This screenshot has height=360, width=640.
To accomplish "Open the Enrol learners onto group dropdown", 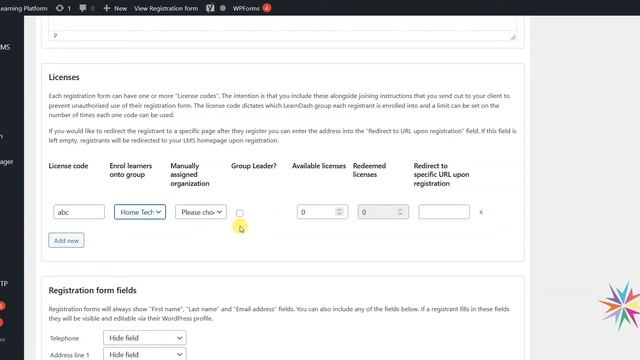I will [x=140, y=212].
